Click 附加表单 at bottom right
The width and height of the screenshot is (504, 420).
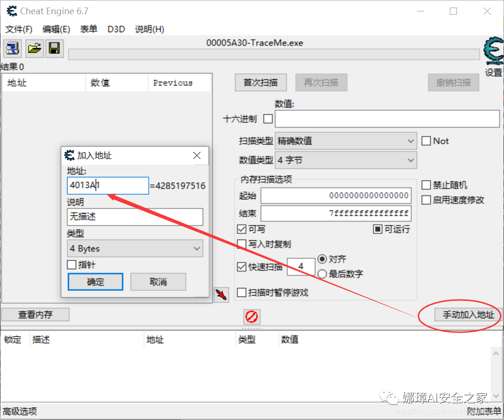484,411
